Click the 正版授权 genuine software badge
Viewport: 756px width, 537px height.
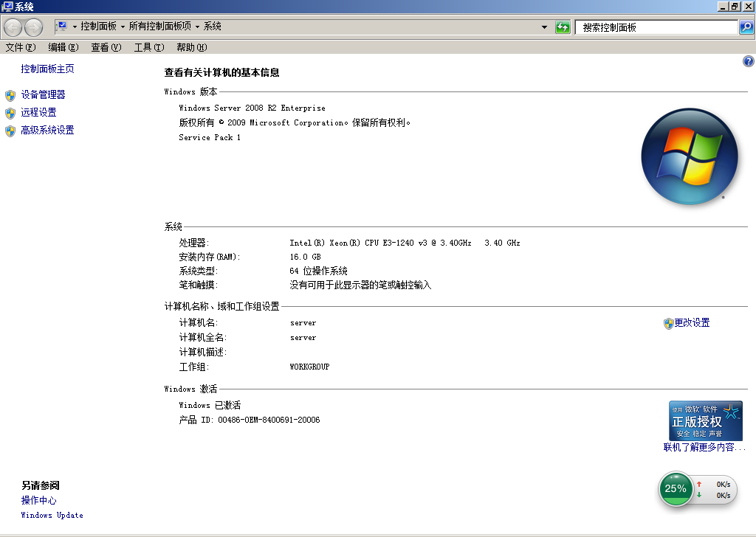pyautogui.click(x=705, y=421)
